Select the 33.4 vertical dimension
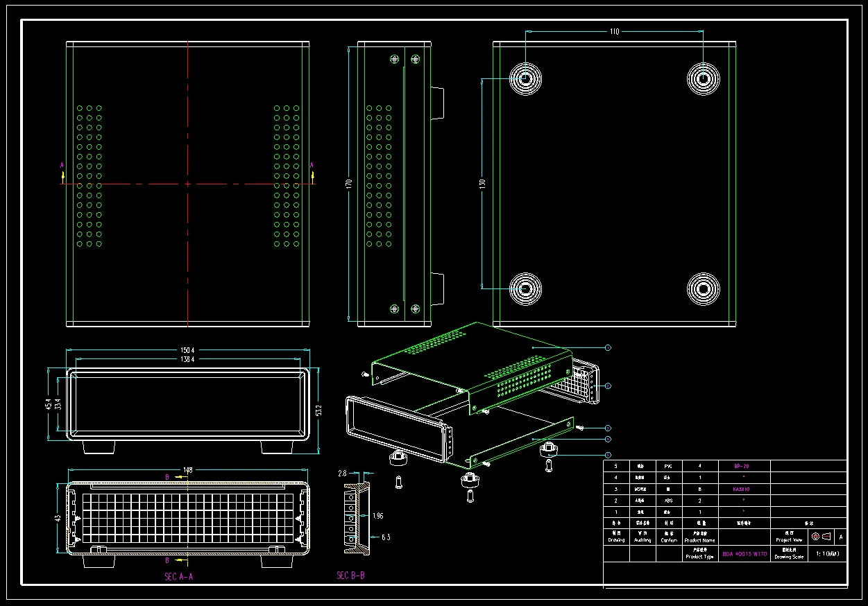This screenshot has height=606, width=868. 58,404
